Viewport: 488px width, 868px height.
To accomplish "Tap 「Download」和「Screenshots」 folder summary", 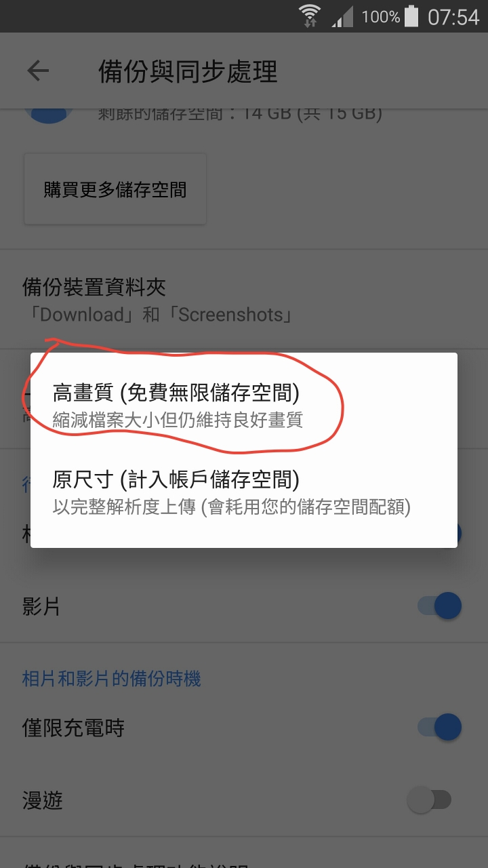I will [x=158, y=315].
